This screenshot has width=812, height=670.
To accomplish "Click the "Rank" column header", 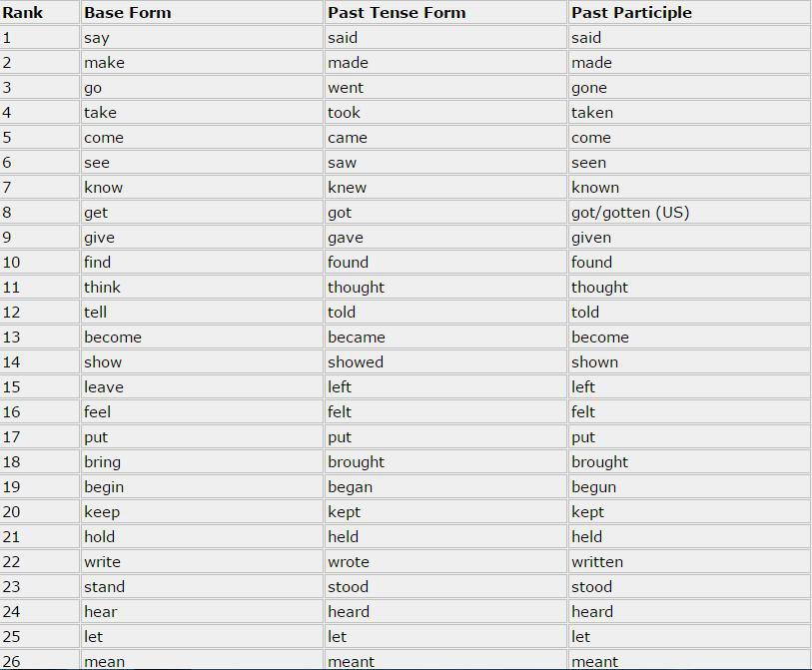I will [22, 13].
